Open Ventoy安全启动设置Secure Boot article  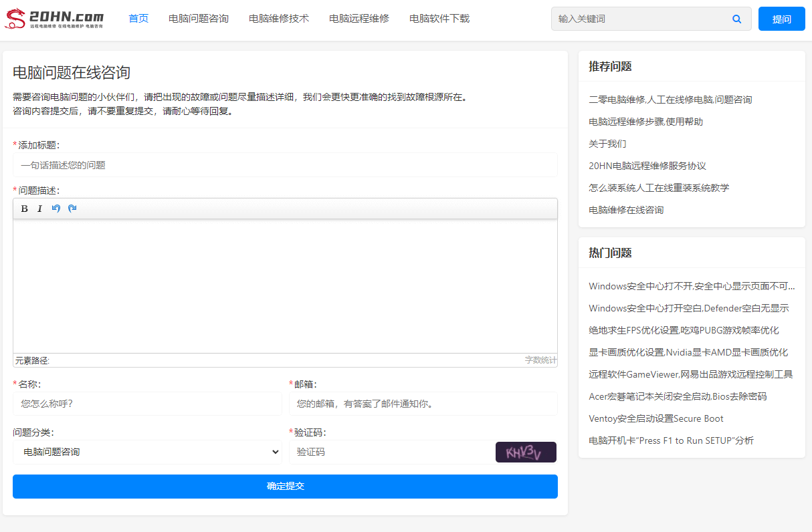[655, 418]
